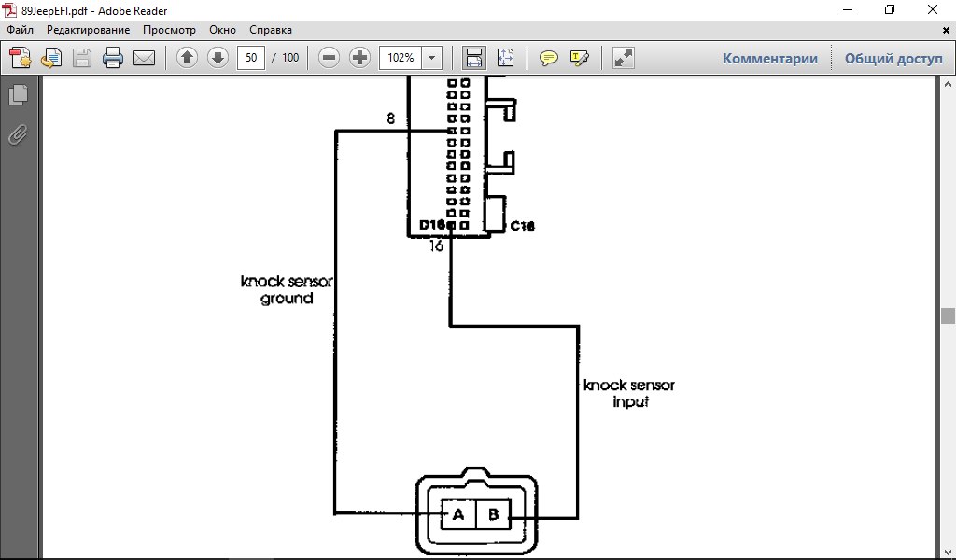Image resolution: width=956 pixels, height=560 pixels.
Task: Send the file by email icon
Action: 143,58
